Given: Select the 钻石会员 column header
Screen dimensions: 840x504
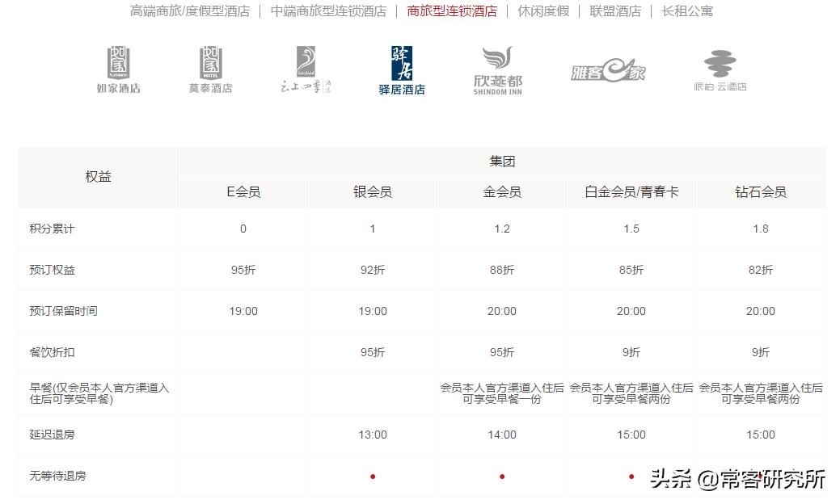Looking at the screenshot, I should click(760, 193).
